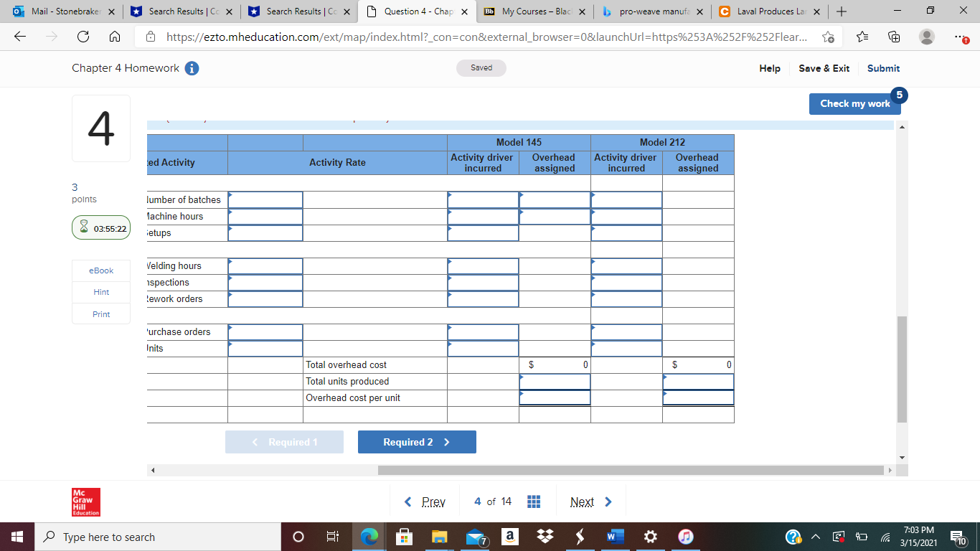Go to Required 2 section
This screenshot has height=551, width=980.
point(417,442)
